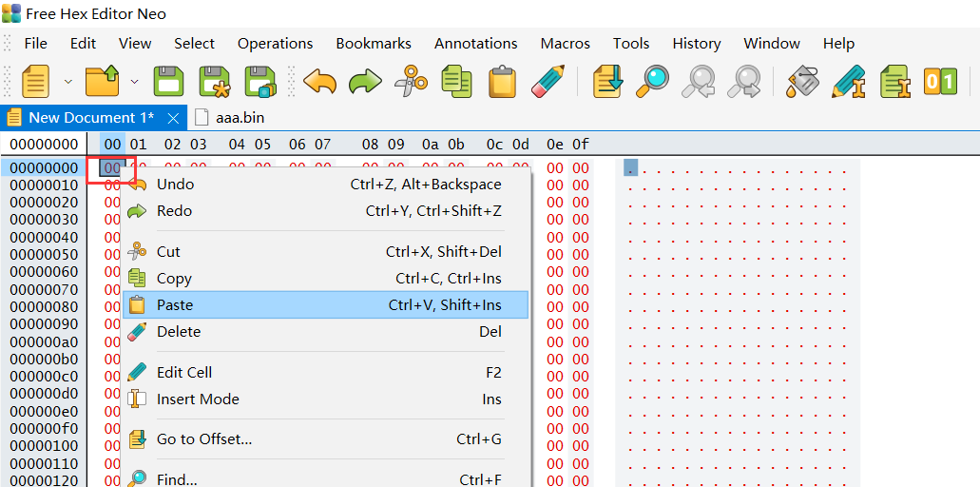Click the Paste clipboard icon in toolbar
The image size is (980, 487).
(502, 81)
